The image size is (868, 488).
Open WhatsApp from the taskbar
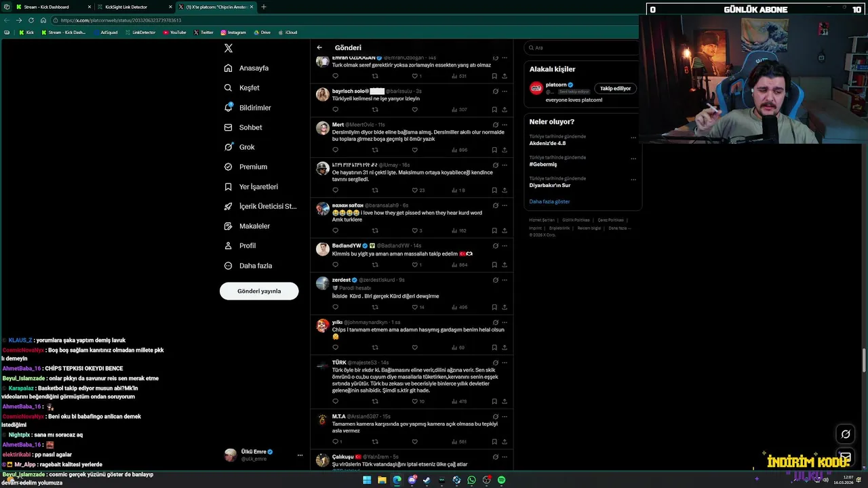(471, 480)
